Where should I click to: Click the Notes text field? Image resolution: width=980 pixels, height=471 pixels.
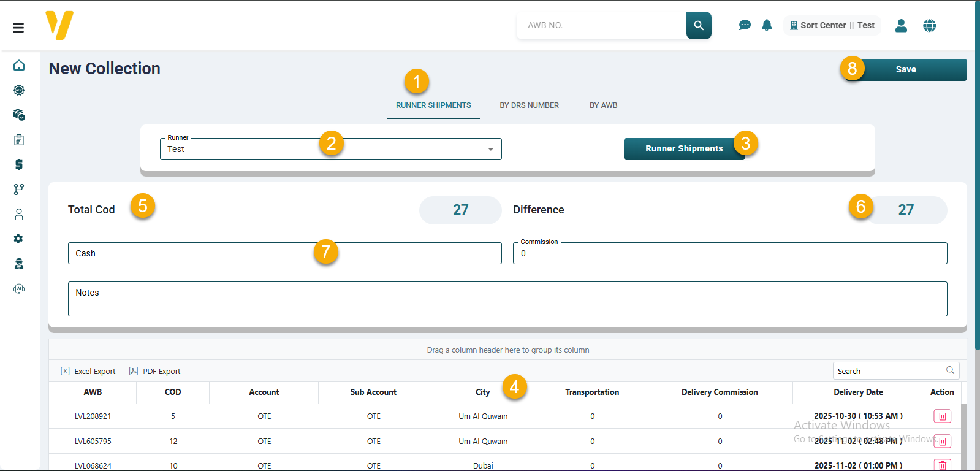point(507,299)
